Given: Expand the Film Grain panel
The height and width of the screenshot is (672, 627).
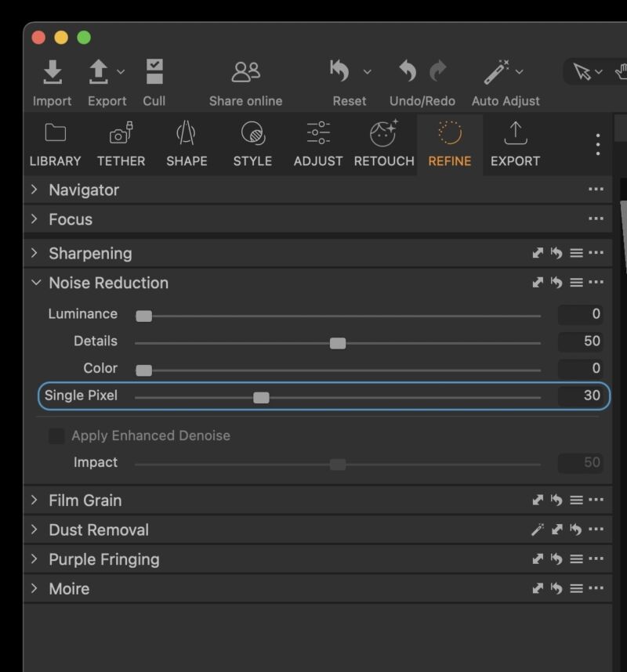Looking at the screenshot, I should click(34, 500).
